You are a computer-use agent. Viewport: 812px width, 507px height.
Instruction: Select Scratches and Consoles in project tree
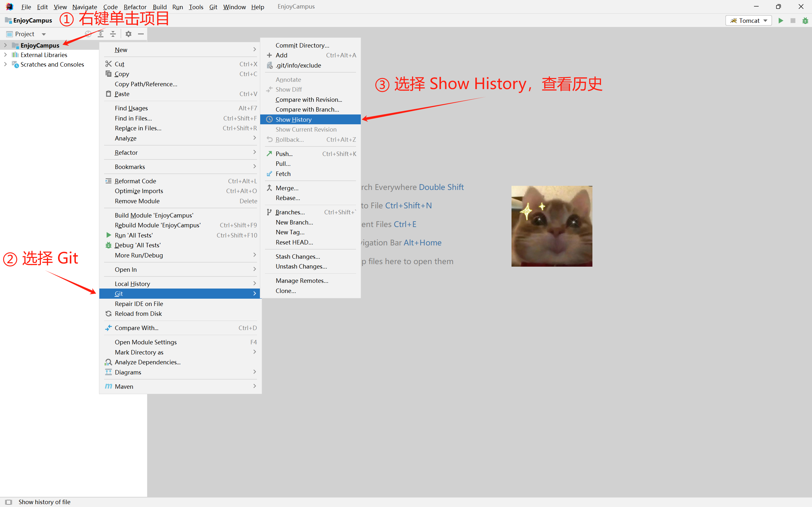pos(52,64)
